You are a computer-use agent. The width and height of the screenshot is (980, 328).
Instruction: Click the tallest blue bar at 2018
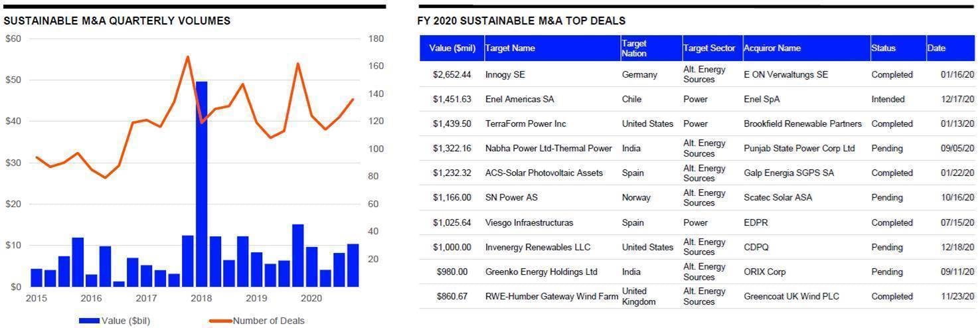click(x=201, y=184)
